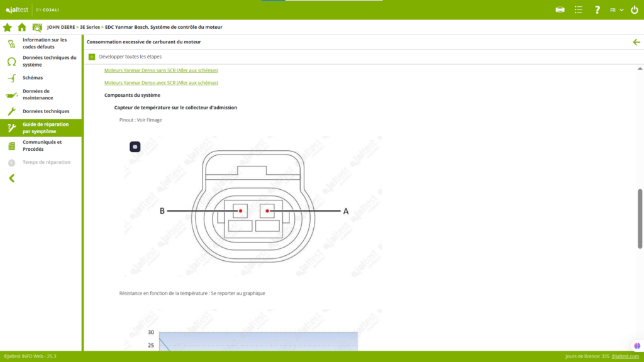Open the list menu icon
Viewport: 644px width, 362px height.
click(579, 9)
